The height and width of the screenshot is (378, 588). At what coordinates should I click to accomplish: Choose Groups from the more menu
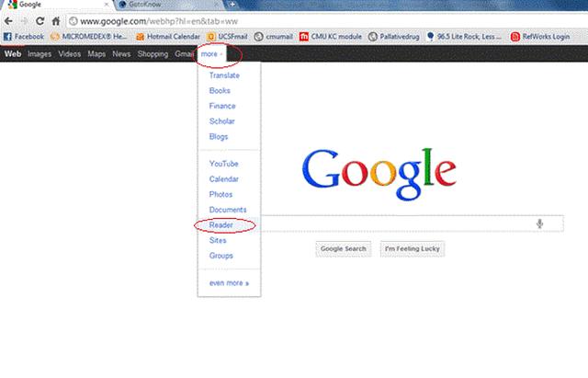coord(221,256)
